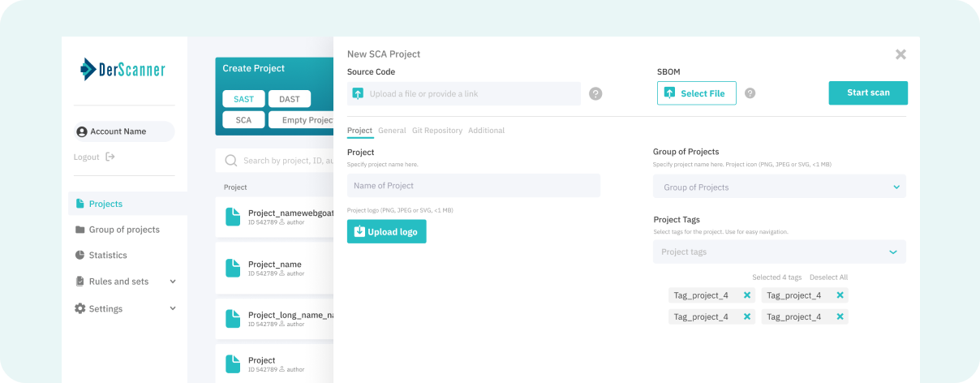
Task: Expand the Group of Projects dropdown
Action: coord(896,187)
